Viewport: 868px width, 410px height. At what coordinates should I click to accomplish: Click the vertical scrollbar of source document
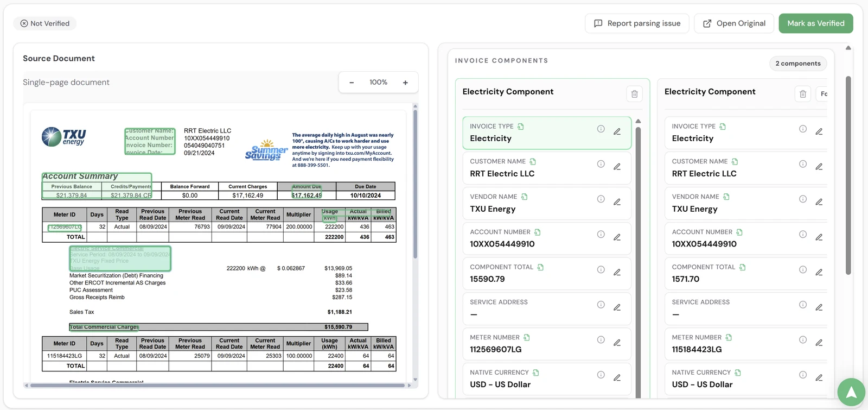(x=416, y=185)
